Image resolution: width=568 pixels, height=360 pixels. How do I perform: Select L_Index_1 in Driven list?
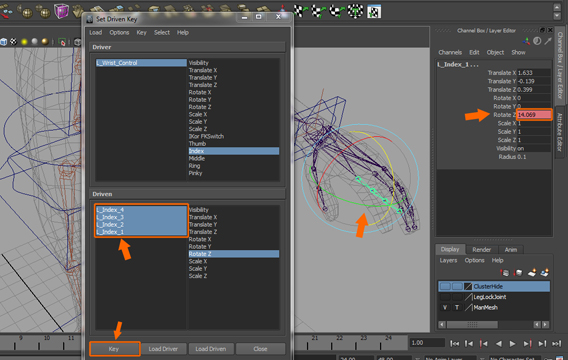[x=141, y=232]
